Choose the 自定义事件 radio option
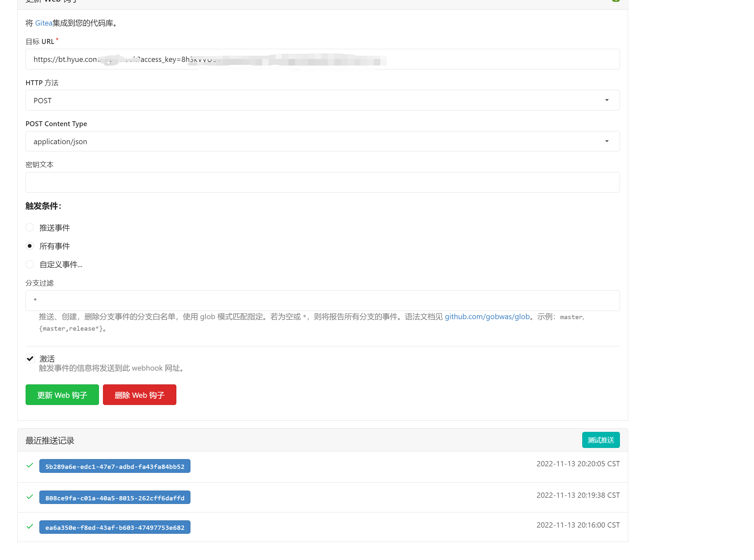Viewport: 754px width, 560px height. pyautogui.click(x=30, y=264)
